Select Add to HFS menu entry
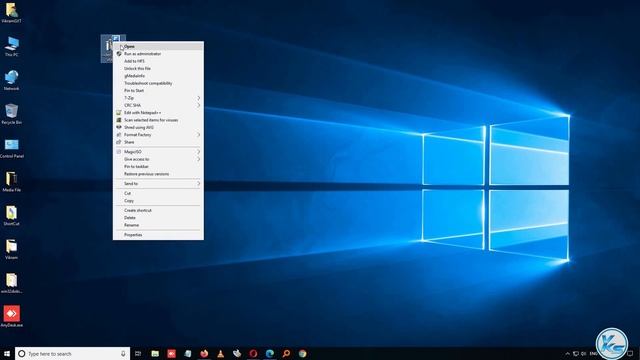 pyautogui.click(x=158, y=61)
